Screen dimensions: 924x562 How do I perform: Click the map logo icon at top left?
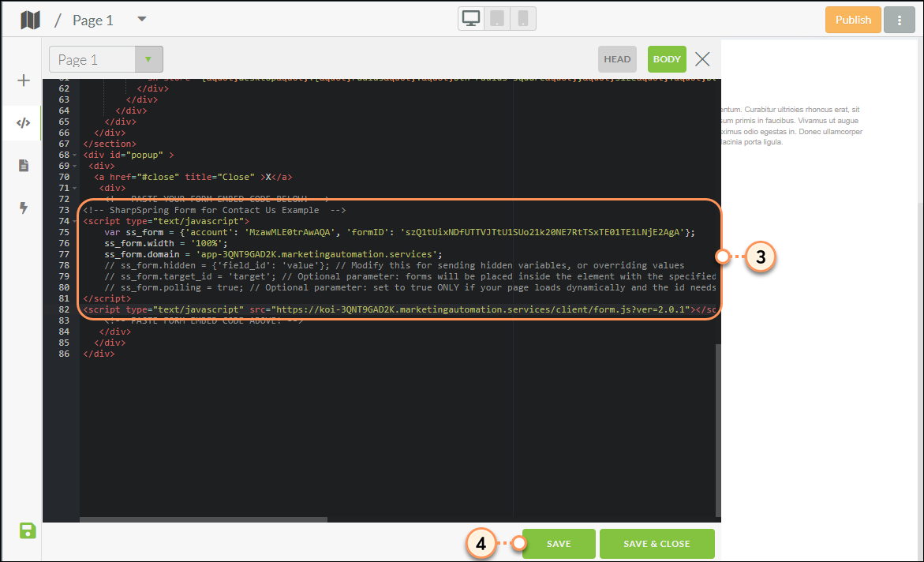pos(30,20)
